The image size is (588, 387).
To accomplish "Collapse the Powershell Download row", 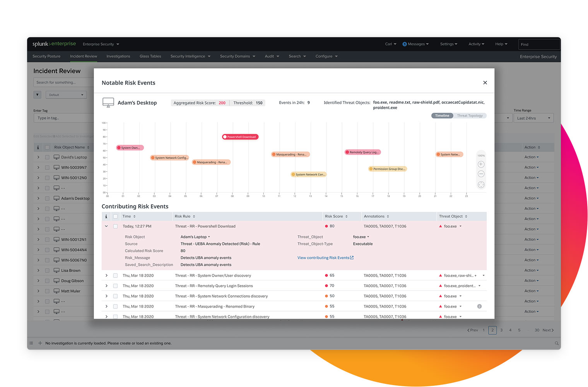I will click(106, 226).
